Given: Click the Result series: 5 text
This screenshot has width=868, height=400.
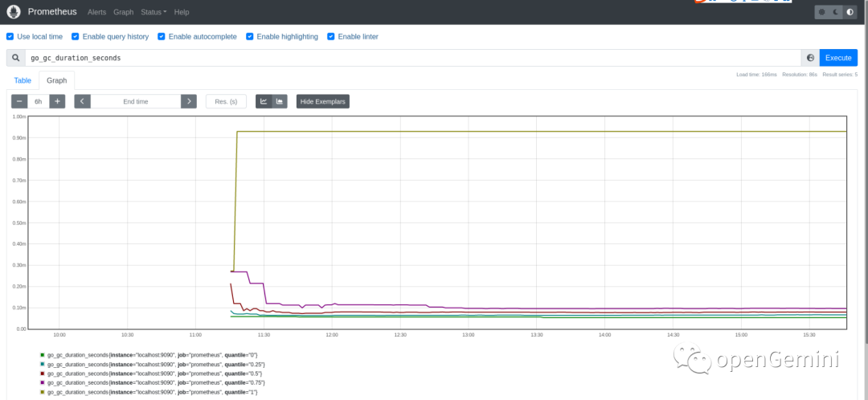Looking at the screenshot, I should click(x=840, y=74).
